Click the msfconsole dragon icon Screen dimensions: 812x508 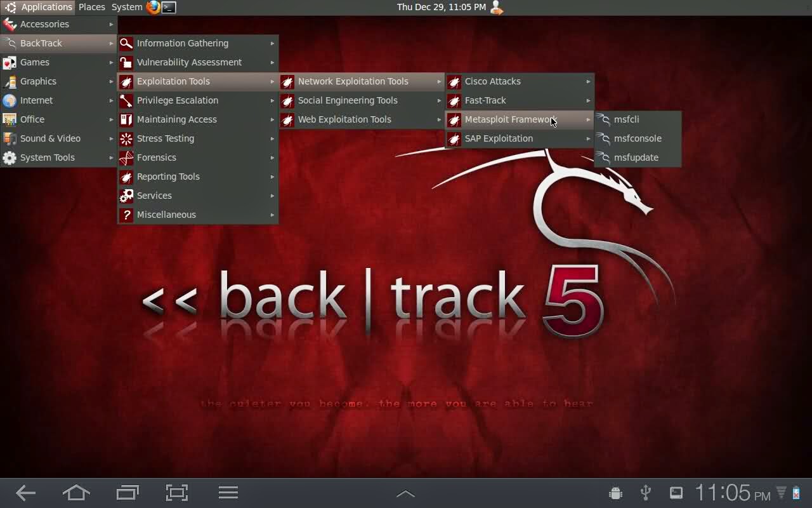pos(603,138)
